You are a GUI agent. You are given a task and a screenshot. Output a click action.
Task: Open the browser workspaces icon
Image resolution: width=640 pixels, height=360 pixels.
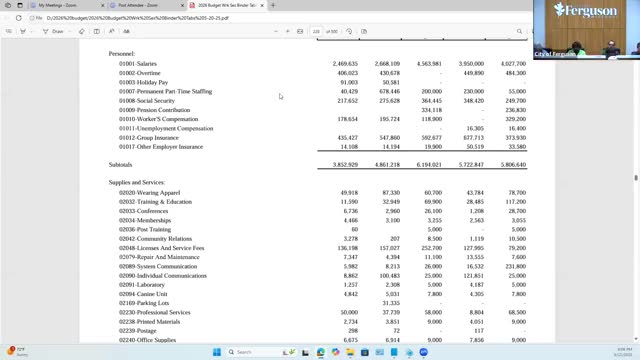(8, 6)
